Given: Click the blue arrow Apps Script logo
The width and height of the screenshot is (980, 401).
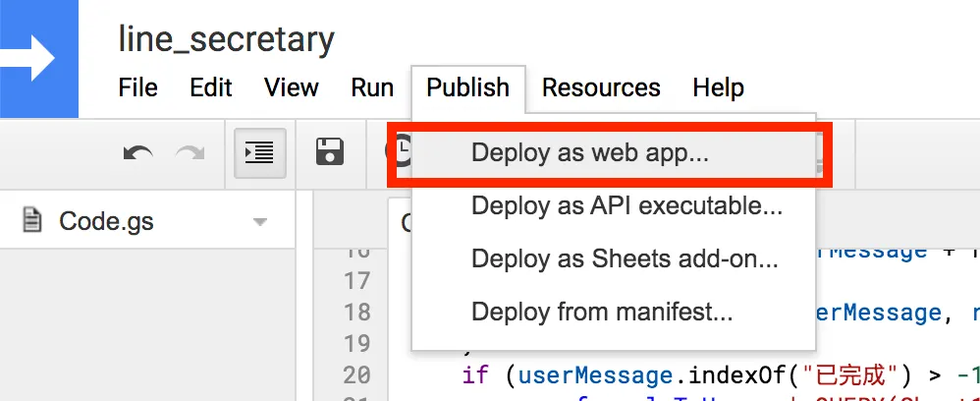Looking at the screenshot, I should point(38,59).
